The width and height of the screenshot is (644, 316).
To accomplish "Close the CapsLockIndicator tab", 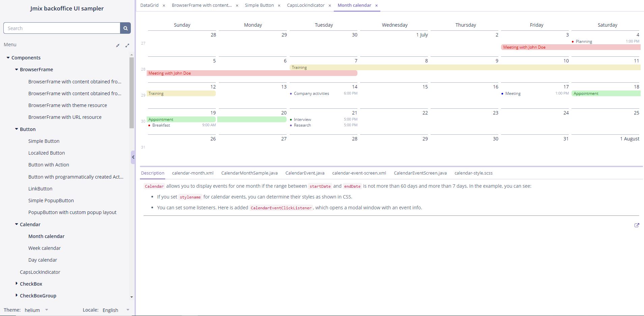I will (x=330, y=5).
